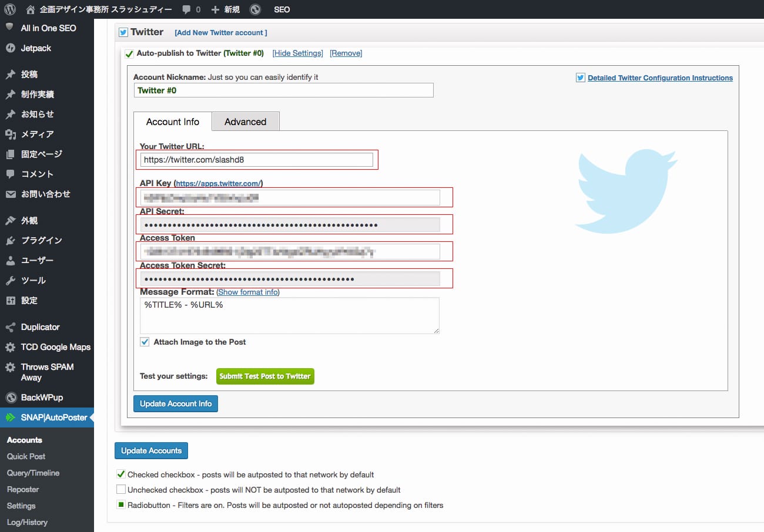
Task: Click the 企画デザイン事務所 スラッシュディー site name
Action: coord(106,9)
